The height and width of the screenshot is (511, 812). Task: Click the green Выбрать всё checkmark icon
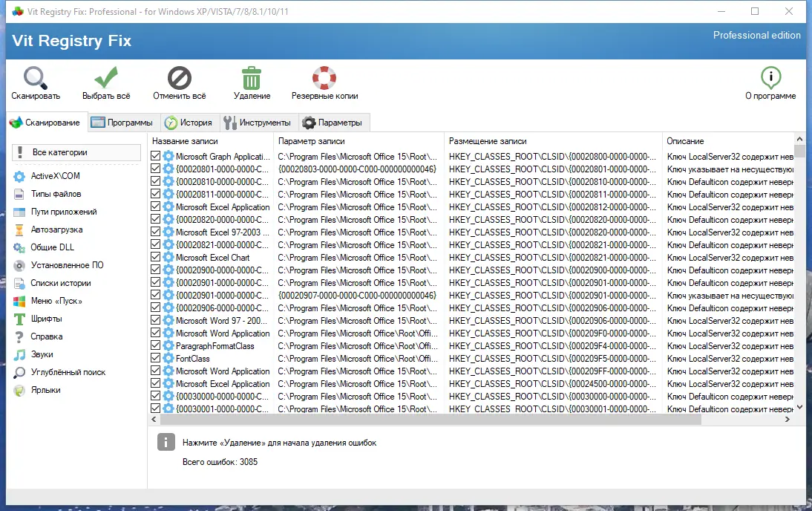(x=106, y=78)
